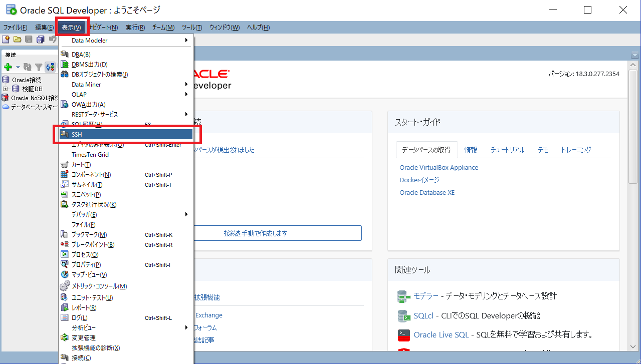The height and width of the screenshot is (364, 641).
Task: Open the Oracle Database XE link
Action: [427, 193]
